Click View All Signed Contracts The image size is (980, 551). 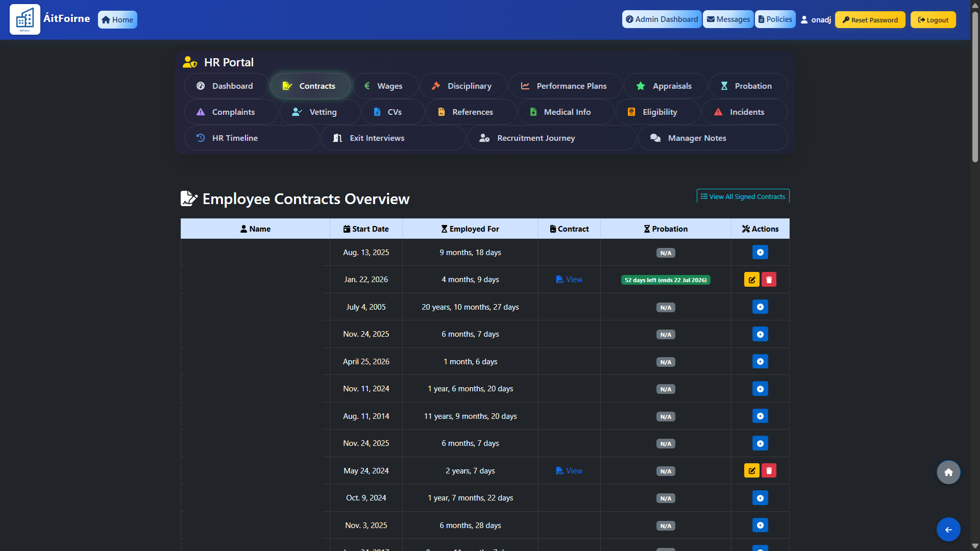[743, 196]
